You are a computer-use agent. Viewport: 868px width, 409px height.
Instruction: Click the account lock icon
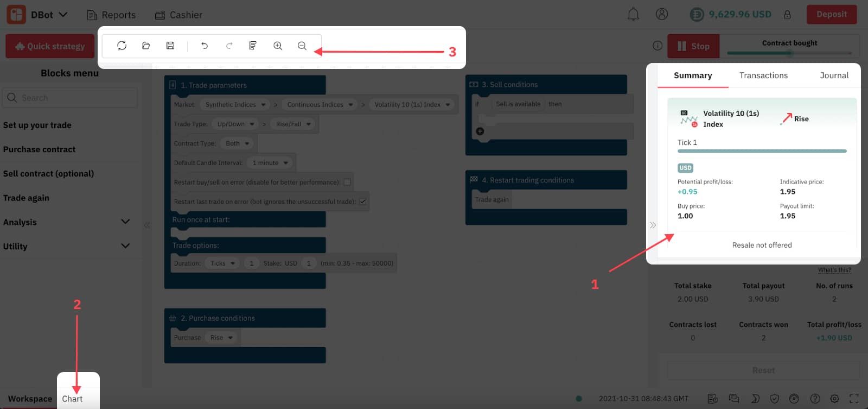(787, 15)
